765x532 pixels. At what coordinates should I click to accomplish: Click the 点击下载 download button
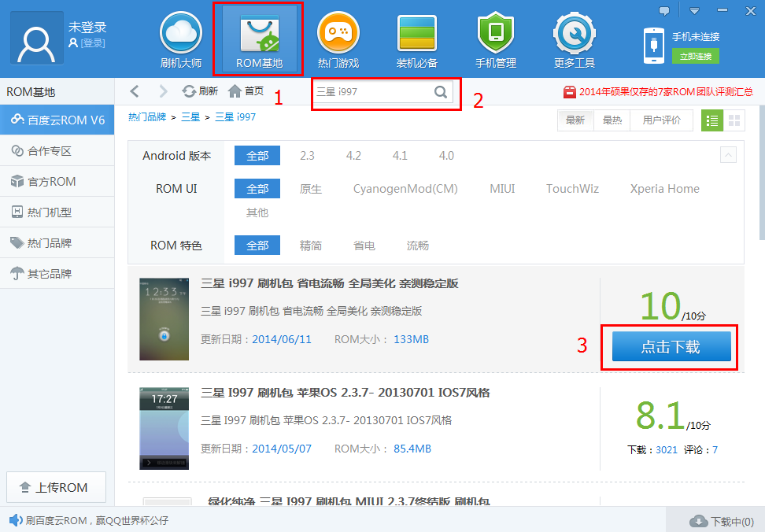[671, 346]
